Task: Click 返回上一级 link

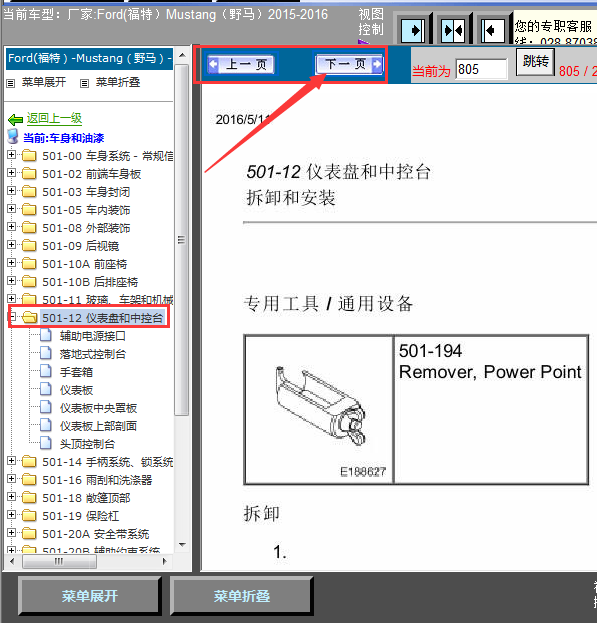Action: click(x=54, y=118)
